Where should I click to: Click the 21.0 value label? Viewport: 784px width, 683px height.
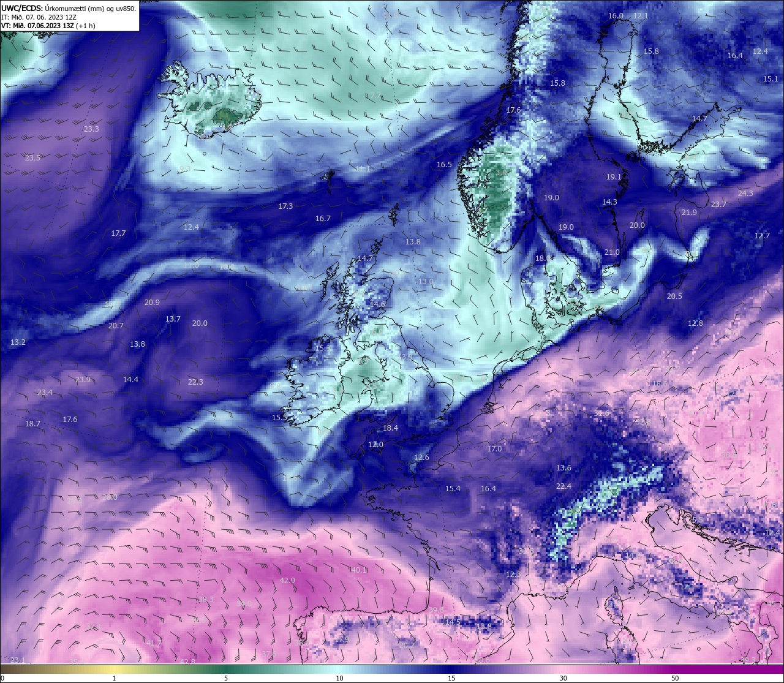[x=612, y=252]
